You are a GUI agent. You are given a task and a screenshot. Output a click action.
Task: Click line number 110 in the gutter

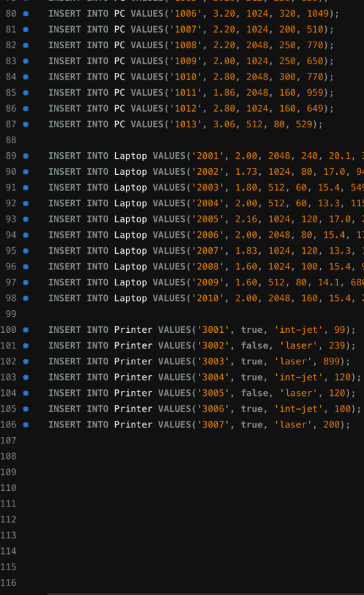(8, 488)
